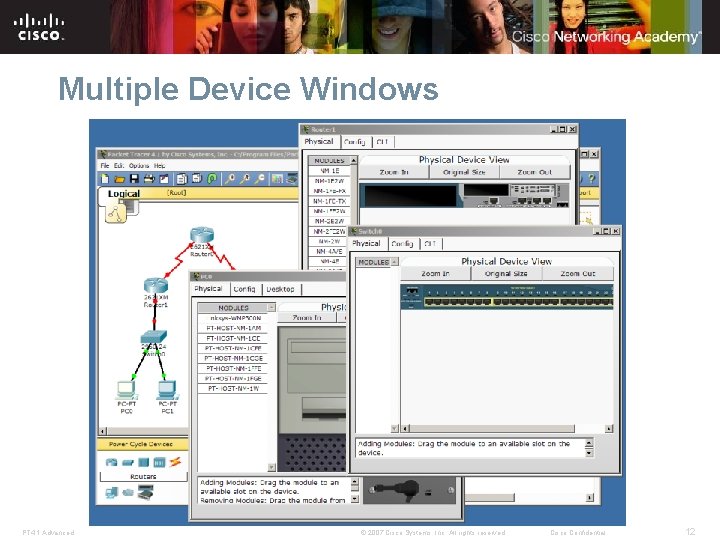Select the NM-4A/E module in Router1 list
Image resolution: width=720 pixels, height=540 pixels.
tap(329, 251)
